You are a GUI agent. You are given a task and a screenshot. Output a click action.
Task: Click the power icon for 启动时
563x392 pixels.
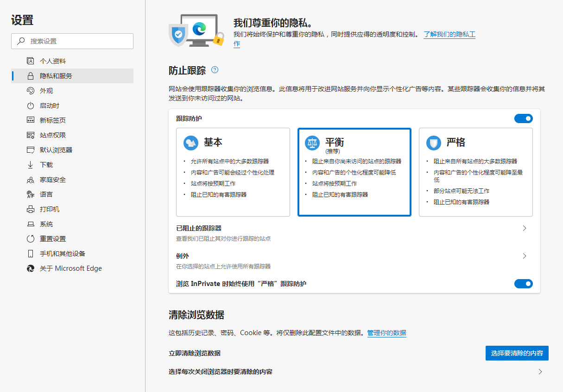pos(31,106)
